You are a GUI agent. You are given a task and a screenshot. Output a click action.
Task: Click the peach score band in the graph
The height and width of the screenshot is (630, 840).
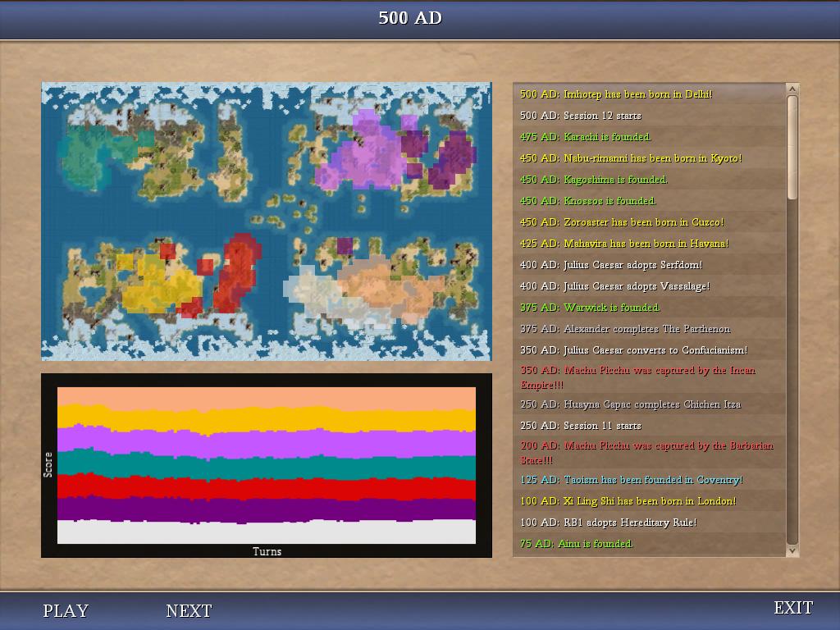tap(267, 396)
